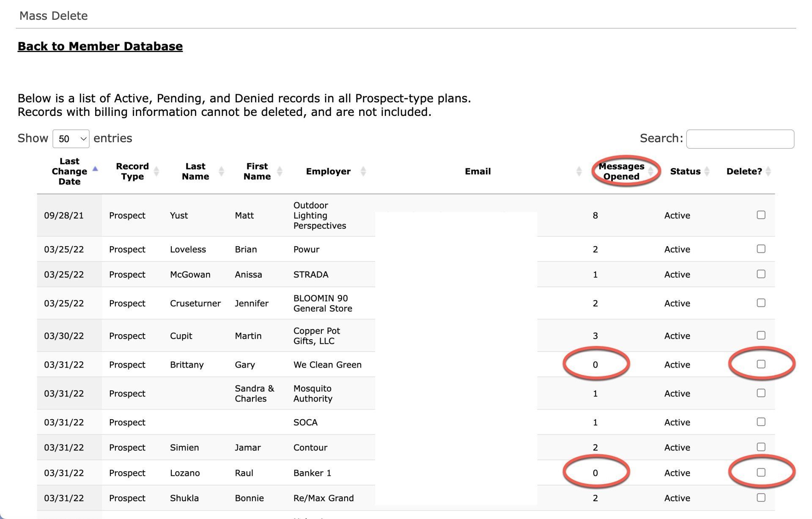The image size is (812, 519).
Task: Click the Back to Member Database link
Action: pos(100,46)
